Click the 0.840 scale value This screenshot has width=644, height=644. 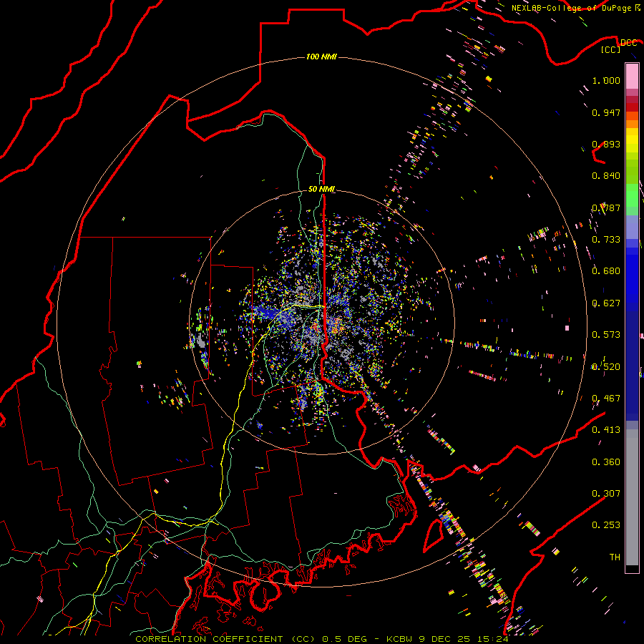click(x=606, y=176)
